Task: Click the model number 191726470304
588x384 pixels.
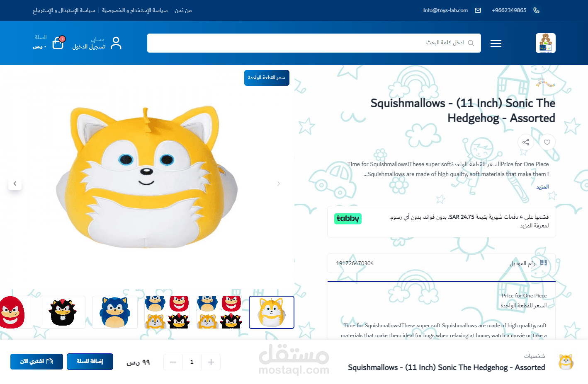Action: pyautogui.click(x=355, y=263)
